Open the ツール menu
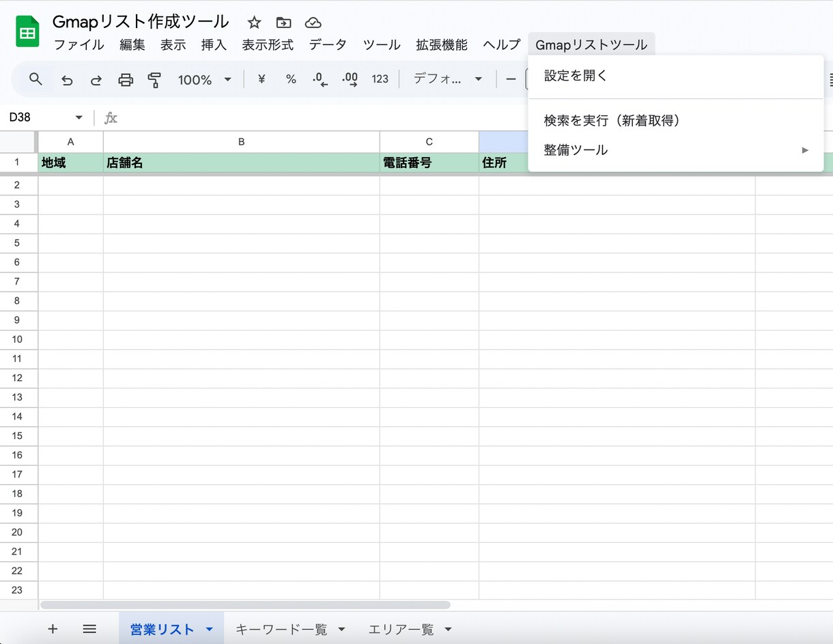833x644 pixels. [x=382, y=45]
